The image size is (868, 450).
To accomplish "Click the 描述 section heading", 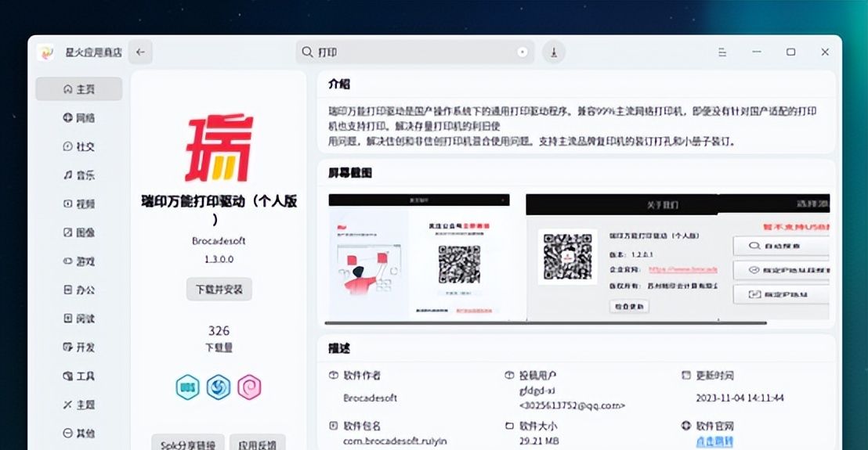I will [338, 348].
